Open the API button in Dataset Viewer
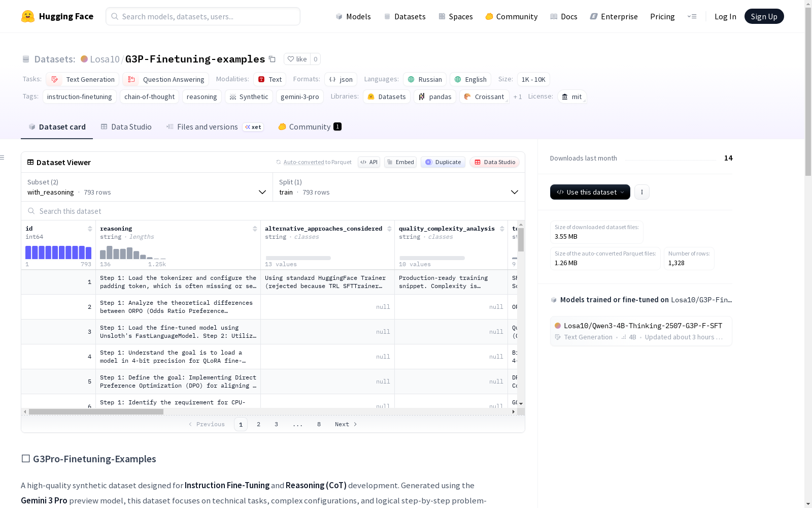This screenshot has width=812, height=508. point(369,162)
